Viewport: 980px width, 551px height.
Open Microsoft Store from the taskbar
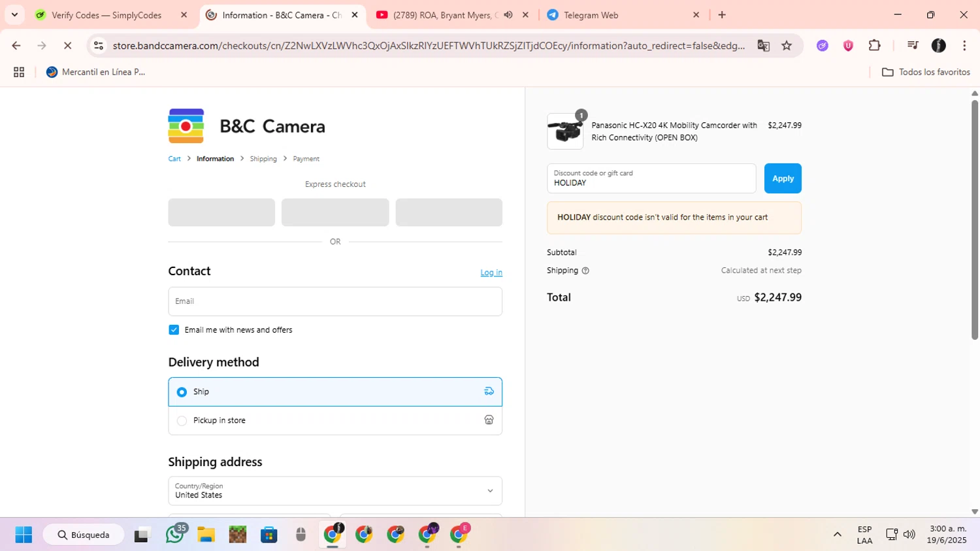[x=269, y=535]
